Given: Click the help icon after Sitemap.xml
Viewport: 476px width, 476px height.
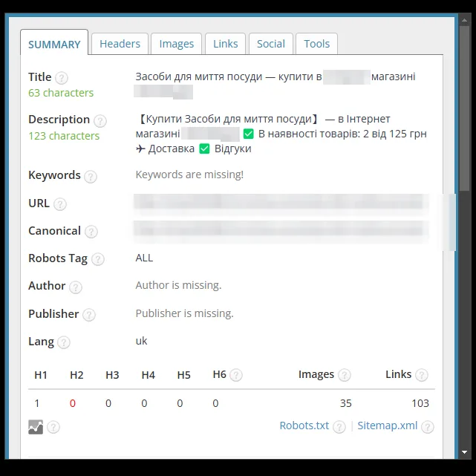Looking at the screenshot, I should pos(428,427).
